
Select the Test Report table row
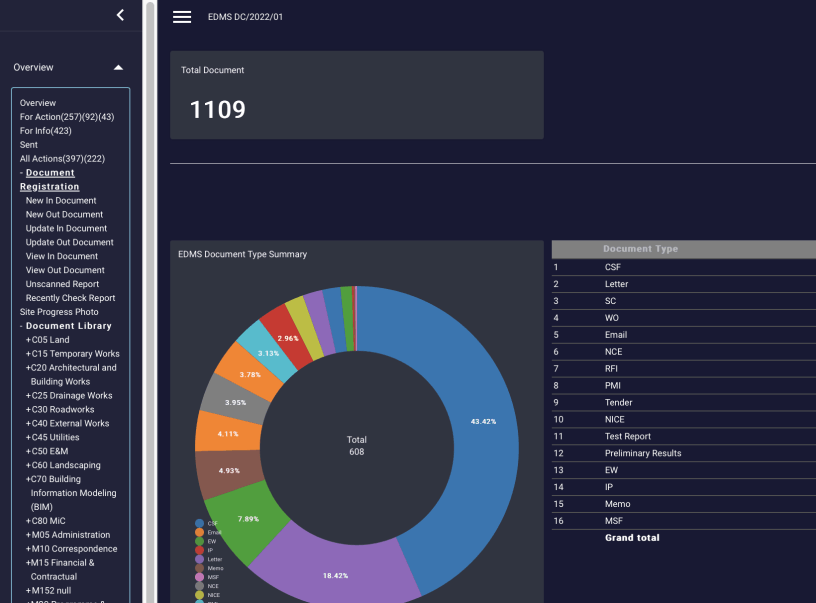pyautogui.click(x=628, y=436)
